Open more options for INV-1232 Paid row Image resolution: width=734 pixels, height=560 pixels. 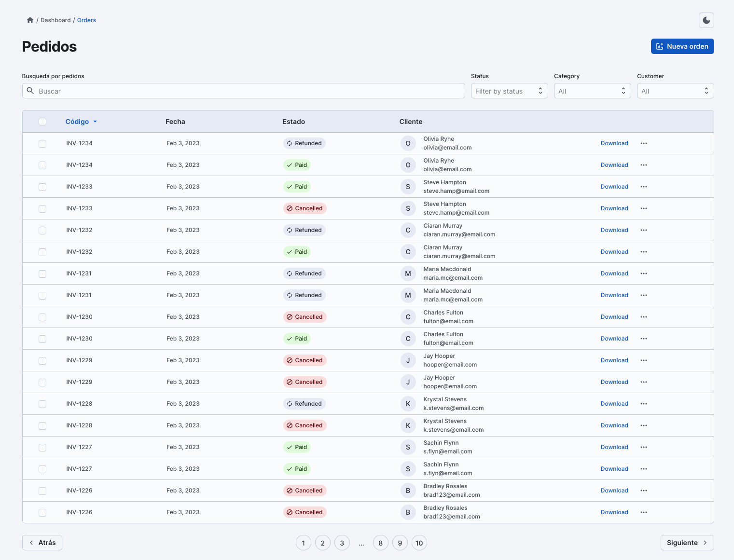(644, 252)
